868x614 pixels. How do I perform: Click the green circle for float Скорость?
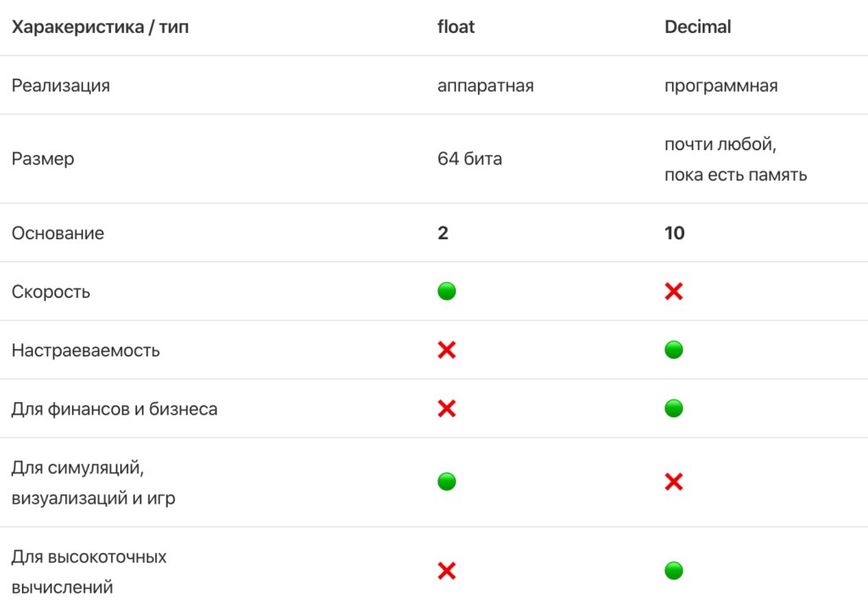pos(447,291)
